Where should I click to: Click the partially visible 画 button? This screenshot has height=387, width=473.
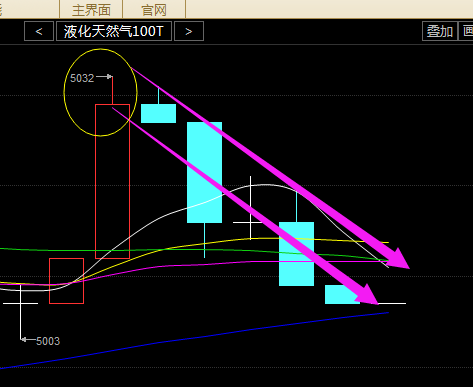pyautogui.click(x=466, y=31)
